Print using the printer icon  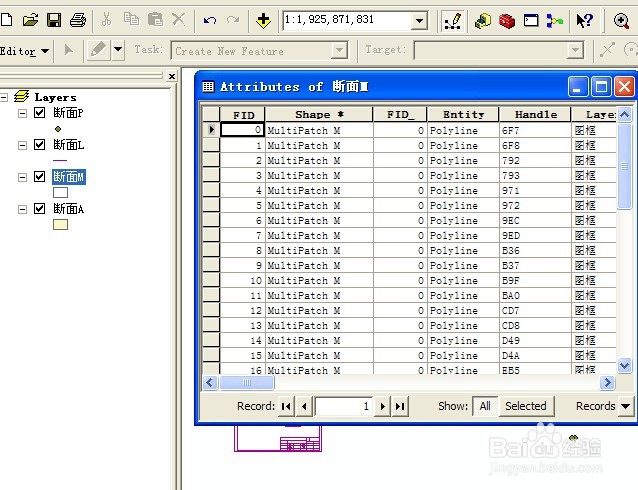(78, 20)
